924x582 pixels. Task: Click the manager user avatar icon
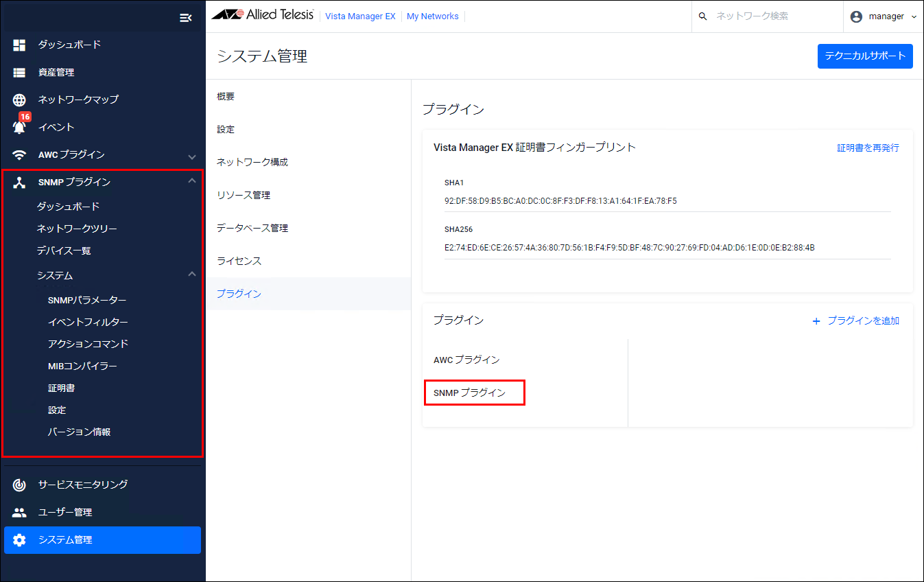tap(856, 16)
